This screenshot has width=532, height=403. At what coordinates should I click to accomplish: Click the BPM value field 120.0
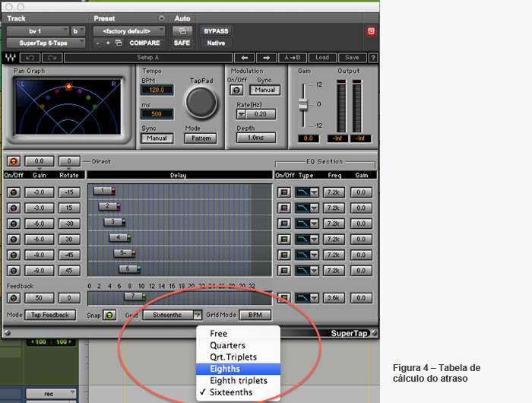point(157,90)
